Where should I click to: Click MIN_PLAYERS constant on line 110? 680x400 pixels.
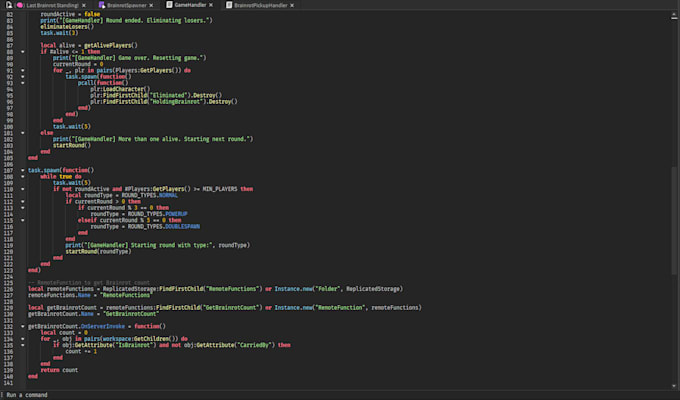[x=220, y=189]
